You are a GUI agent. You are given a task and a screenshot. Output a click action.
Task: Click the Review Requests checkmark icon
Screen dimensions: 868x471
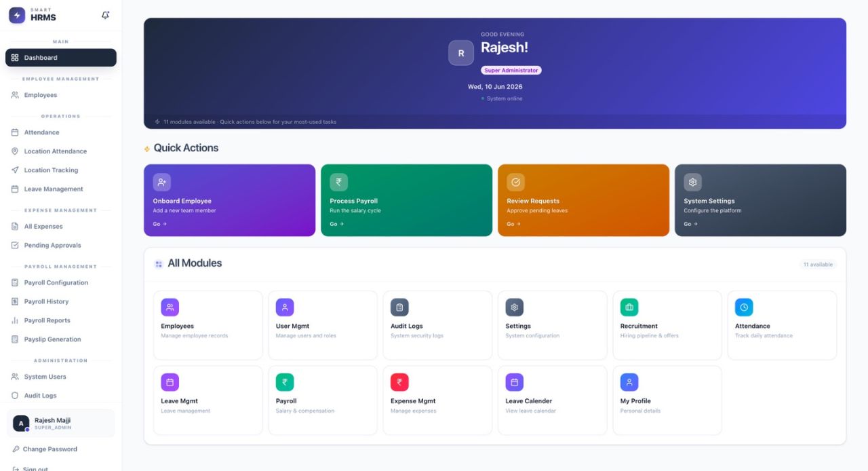click(x=516, y=182)
